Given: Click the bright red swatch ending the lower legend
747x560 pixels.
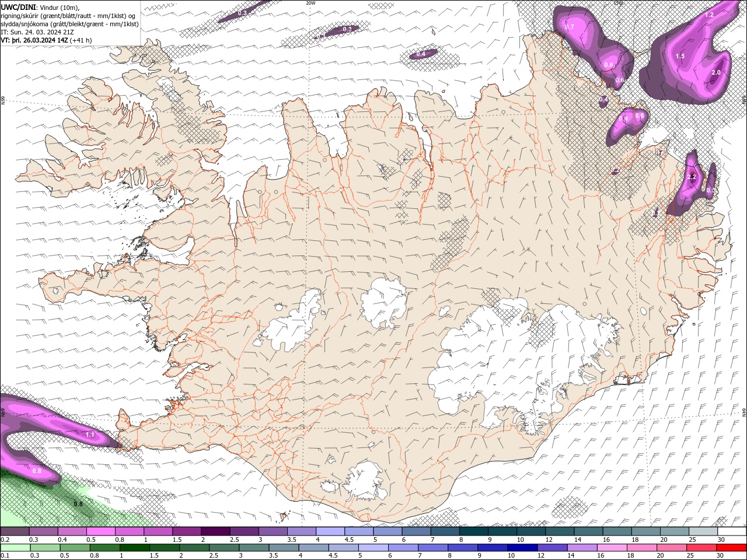Looking at the screenshot, I should click(x=731, y=548).
